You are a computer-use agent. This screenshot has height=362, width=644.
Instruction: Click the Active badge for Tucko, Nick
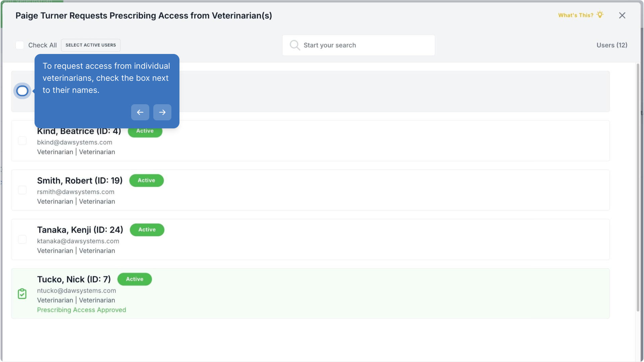click(135, 279)
